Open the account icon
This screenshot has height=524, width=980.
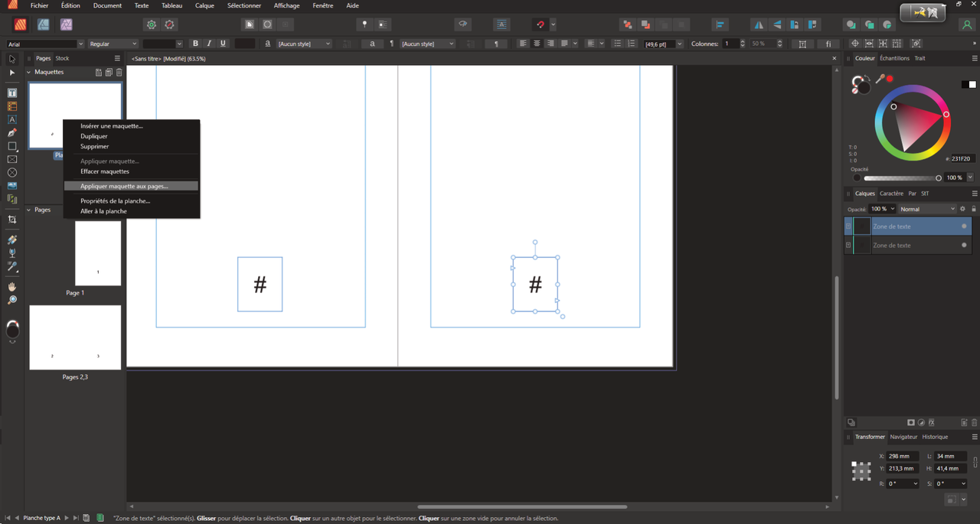(967, 24)
